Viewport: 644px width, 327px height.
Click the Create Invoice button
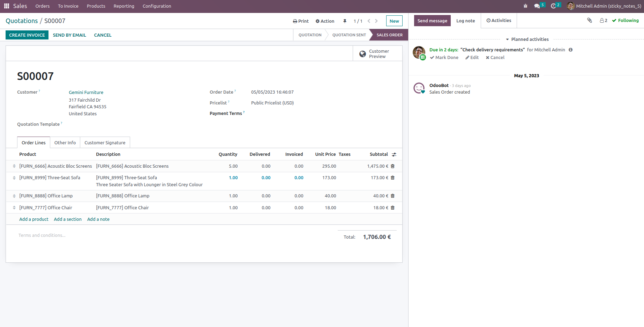pyautogui.click(x=27, y=35)
